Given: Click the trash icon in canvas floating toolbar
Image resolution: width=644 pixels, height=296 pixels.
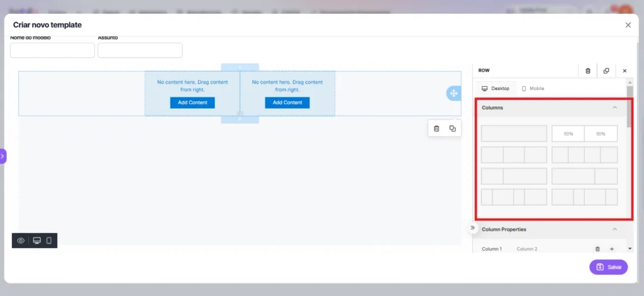Looking at the screenshot, I should 436,128.
